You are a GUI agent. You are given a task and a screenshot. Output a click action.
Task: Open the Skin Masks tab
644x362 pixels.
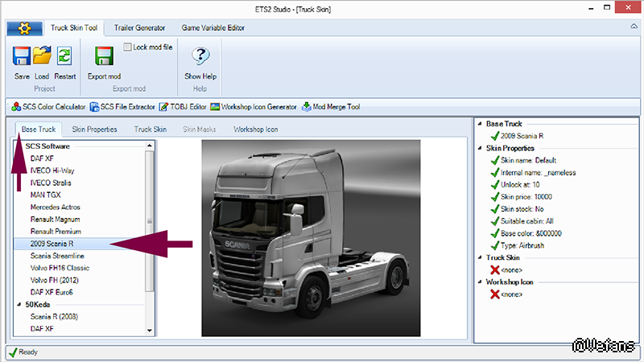click(x=199, y=130)
